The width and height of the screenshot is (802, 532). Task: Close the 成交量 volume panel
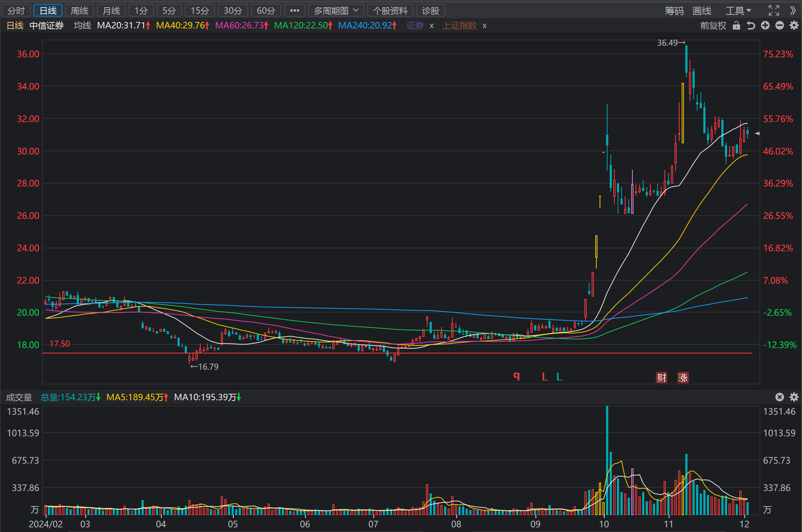tap(780, 397)
